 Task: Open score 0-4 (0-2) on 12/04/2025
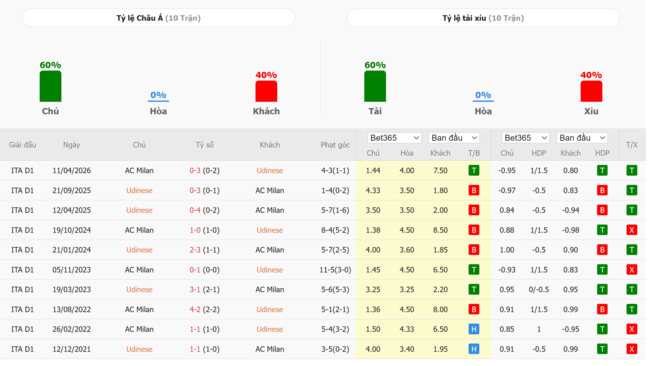[204, 210]
